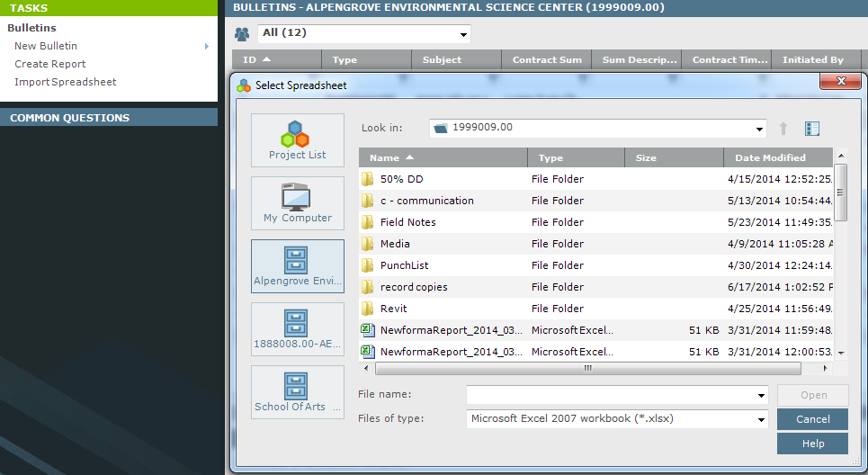Click Import Spreadsheet task
868x475 pixels.
(66, 82)
